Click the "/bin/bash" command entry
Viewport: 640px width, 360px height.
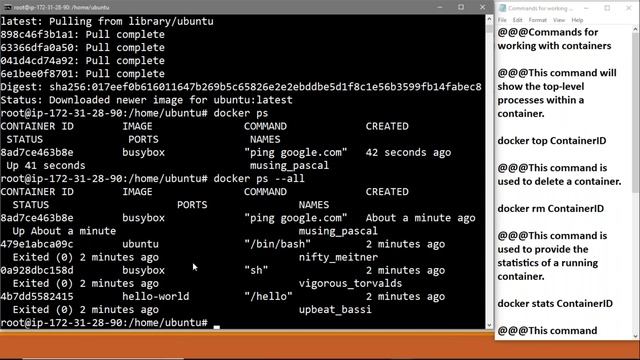coord(278,244)
